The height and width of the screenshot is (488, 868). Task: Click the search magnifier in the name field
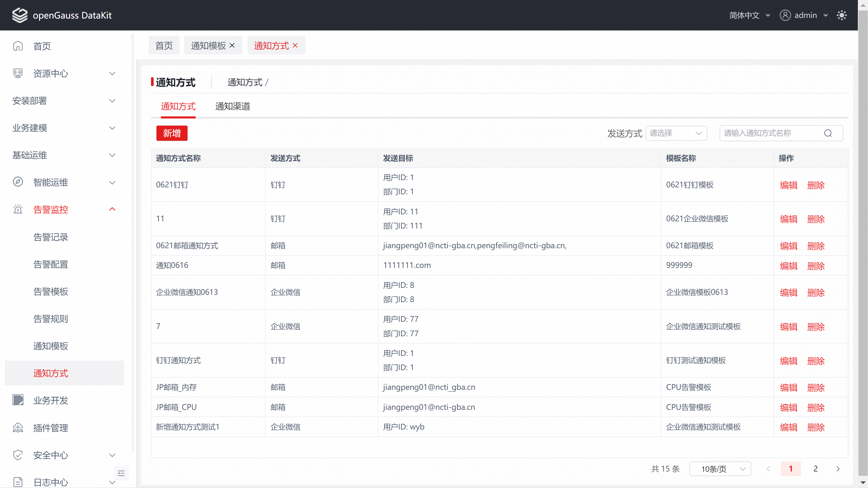(828, 133)
